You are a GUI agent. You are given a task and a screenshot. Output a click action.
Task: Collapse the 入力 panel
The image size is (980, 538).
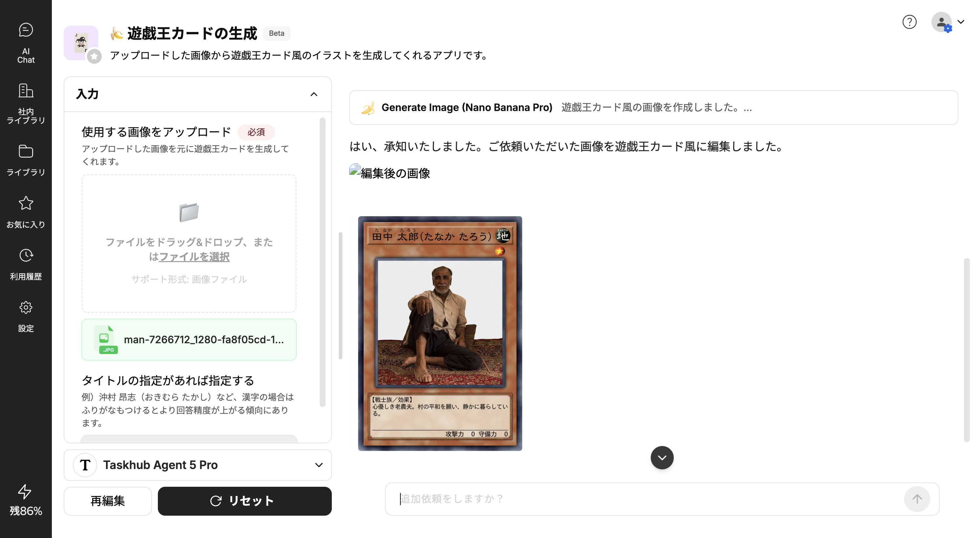(314, 94)
